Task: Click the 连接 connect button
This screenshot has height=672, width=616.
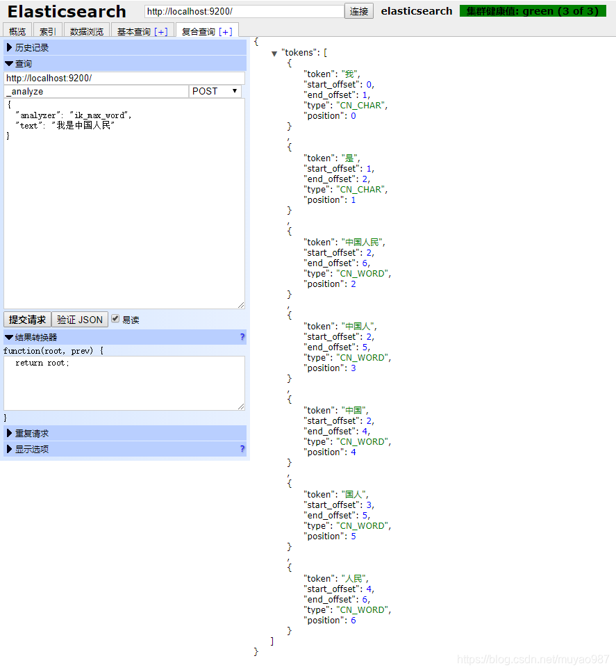Action: coord(359,11)
